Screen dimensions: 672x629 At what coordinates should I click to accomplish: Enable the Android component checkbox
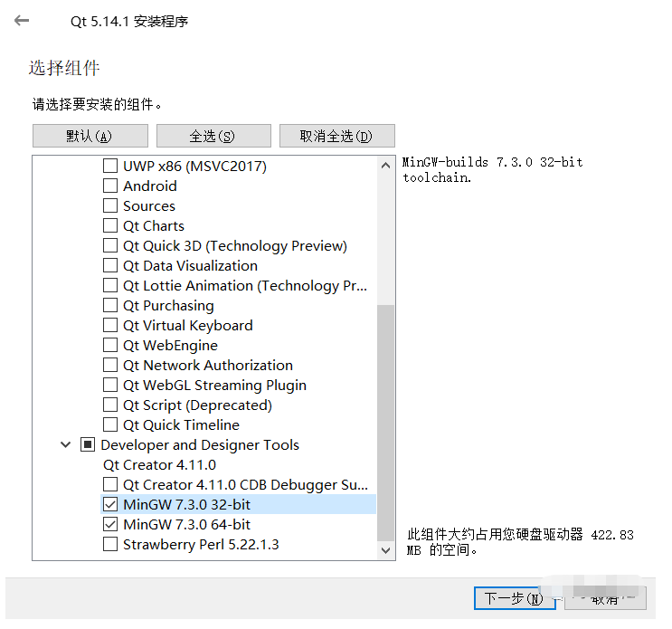pos(110,186)
